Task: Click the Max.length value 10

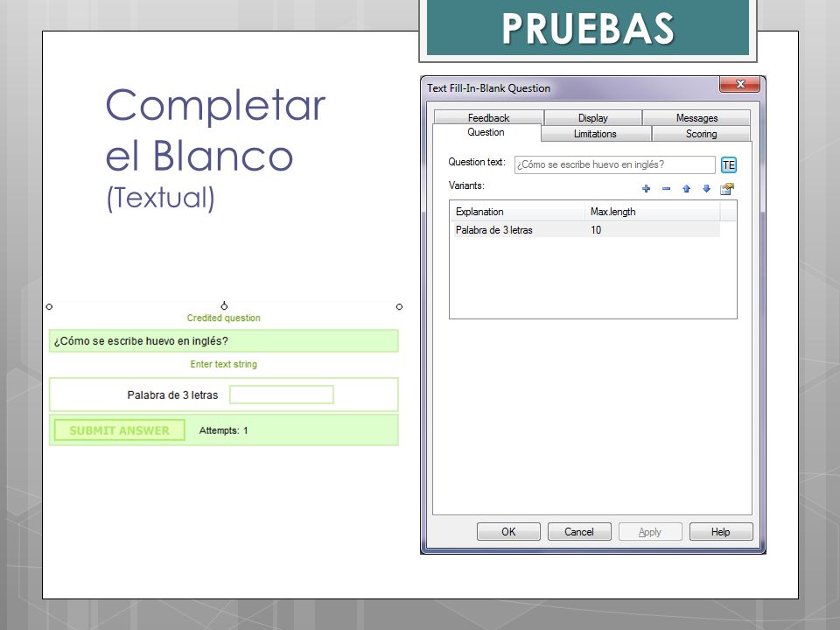Action: [x=596, y=230]
